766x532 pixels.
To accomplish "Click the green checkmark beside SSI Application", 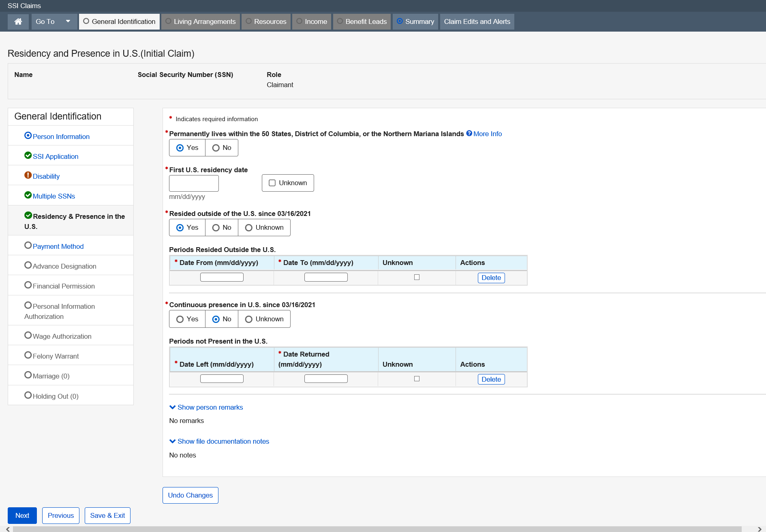I will (28, 156).
